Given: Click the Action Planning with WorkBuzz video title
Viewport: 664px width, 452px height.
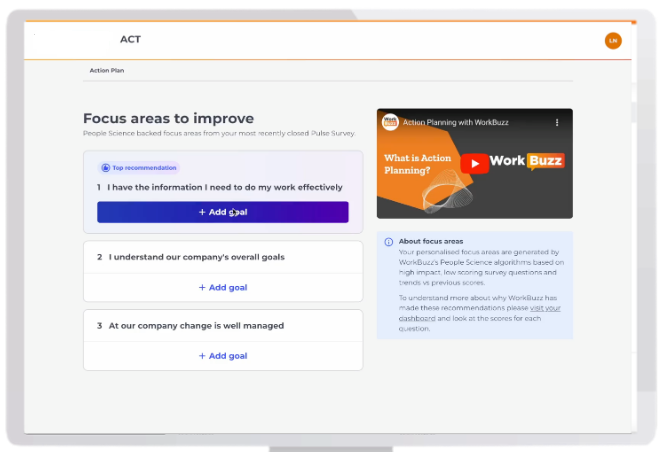Looking at the screenshot, I should click(x=455, y=122).
